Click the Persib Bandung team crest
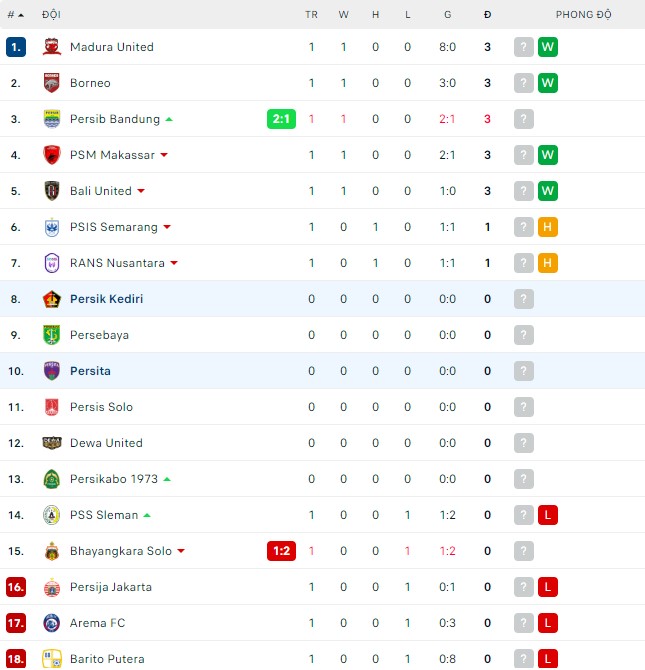The height and width of the screenshot is (670, 645). click(x=52, y=119)
